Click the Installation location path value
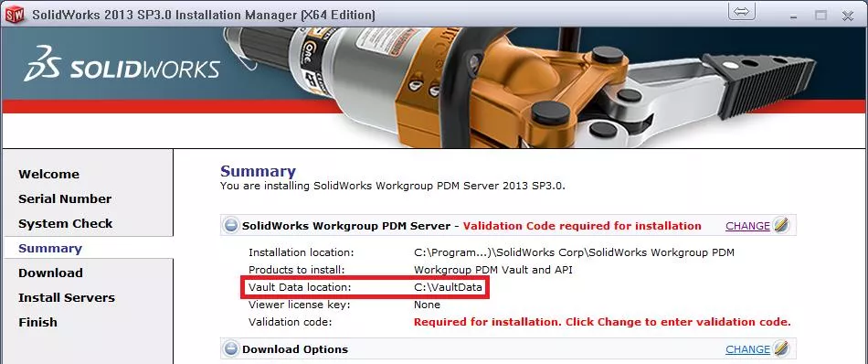The height and width of the screenshot is (364, 868). [574, 253]
